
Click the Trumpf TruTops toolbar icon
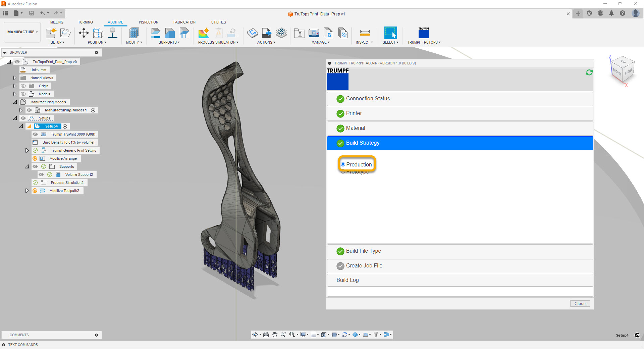(x=424, y=33)
